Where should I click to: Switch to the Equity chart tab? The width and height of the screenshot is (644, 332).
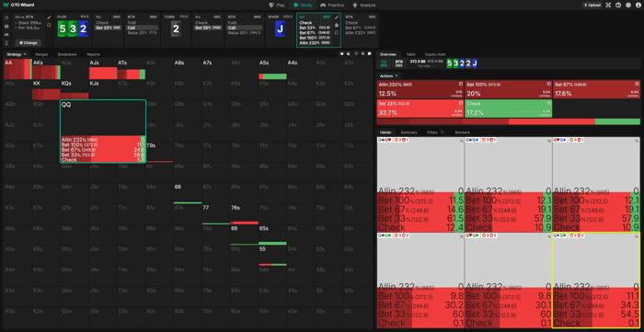coord(435,54)
